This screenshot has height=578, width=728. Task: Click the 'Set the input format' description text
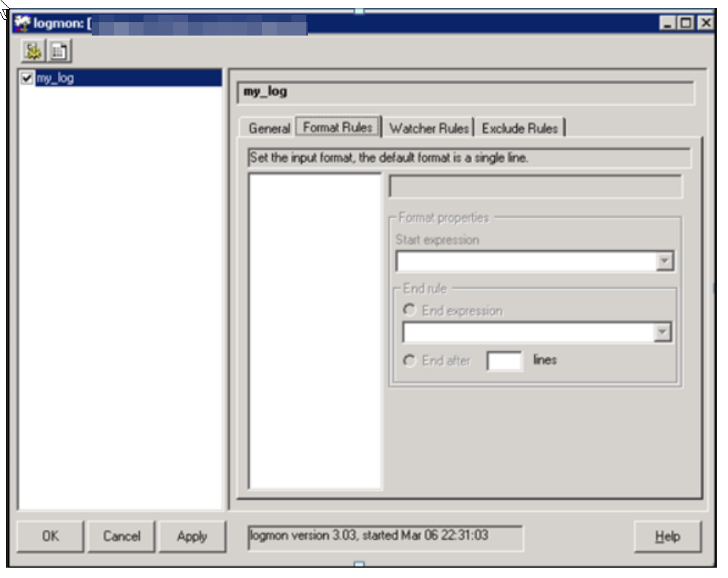[x=388, y=158]
